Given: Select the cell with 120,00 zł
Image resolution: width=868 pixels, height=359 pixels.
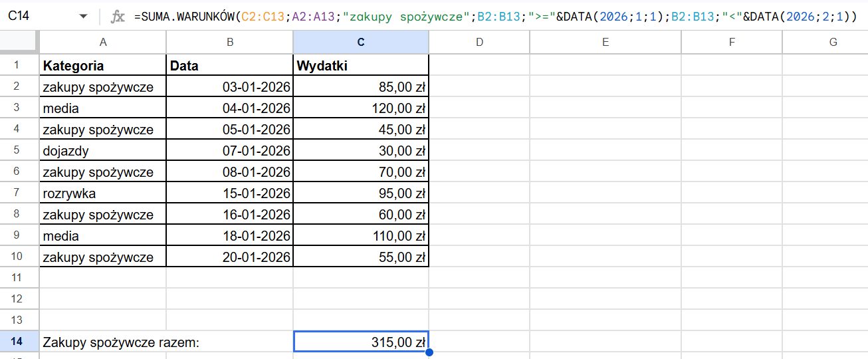Looking at the screenshot, I should pos(361,108).
